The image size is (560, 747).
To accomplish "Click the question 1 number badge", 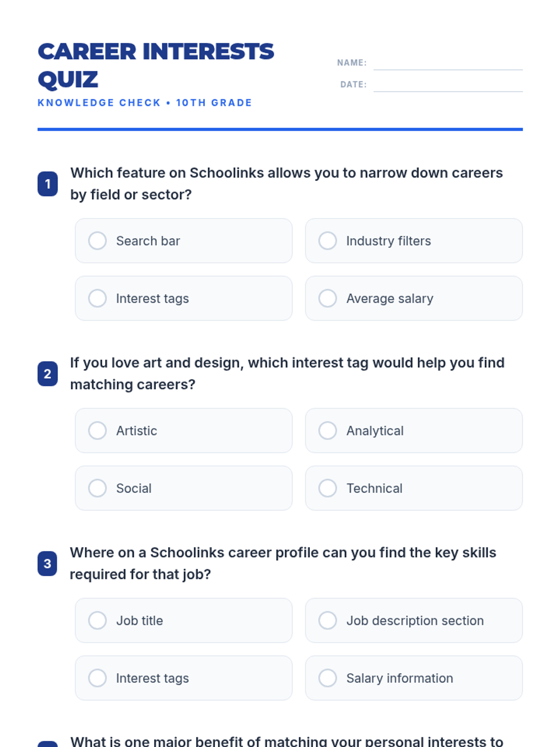I will coord(48,184).
